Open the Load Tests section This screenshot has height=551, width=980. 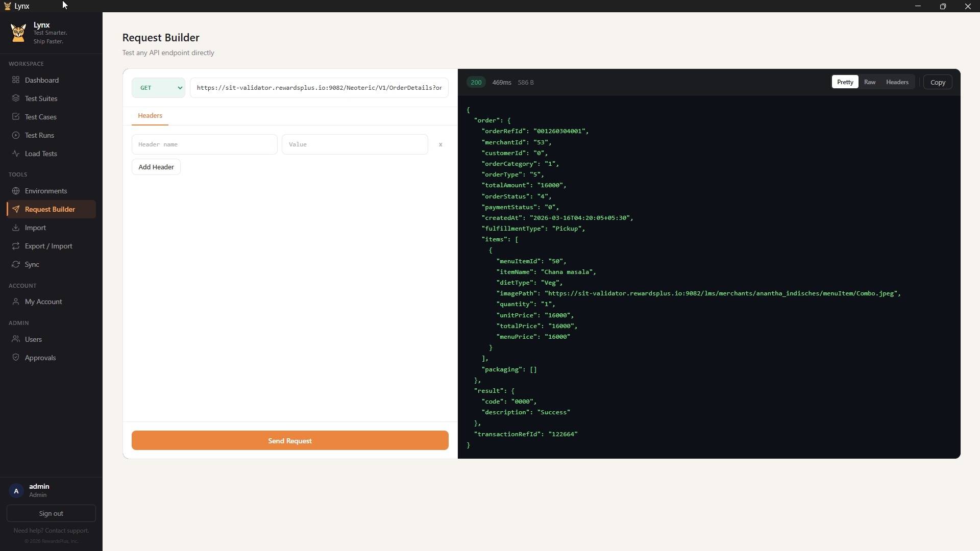click(x=41, y=153)
